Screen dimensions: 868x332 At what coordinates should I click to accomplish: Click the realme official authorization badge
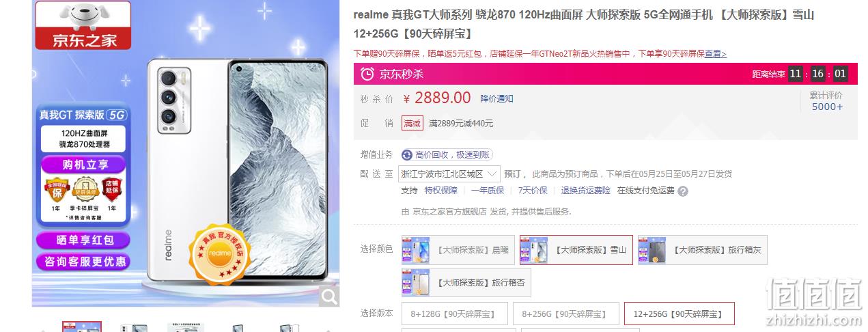pyautogui.click(x=220, y=253)
